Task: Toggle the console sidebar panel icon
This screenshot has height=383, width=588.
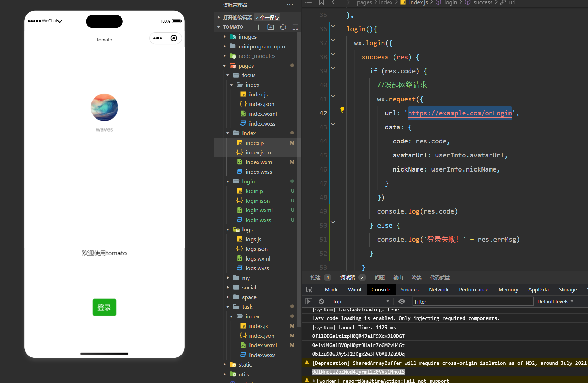Action: point(309,302)
